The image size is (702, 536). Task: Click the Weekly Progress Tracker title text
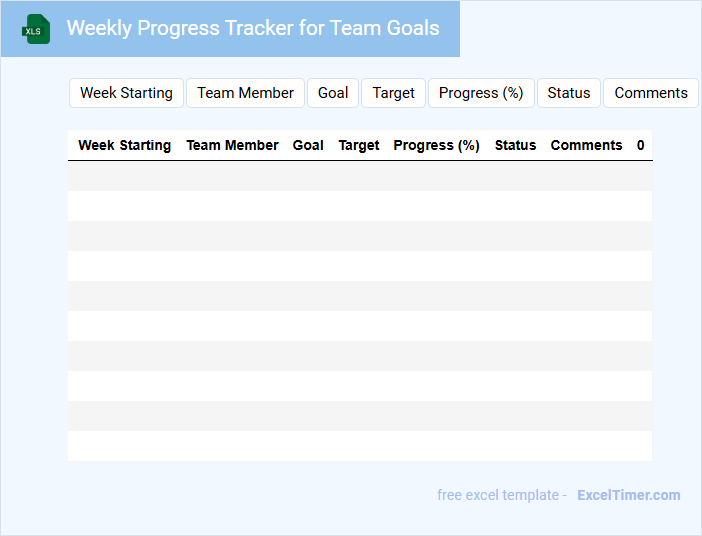coord(253,28)
